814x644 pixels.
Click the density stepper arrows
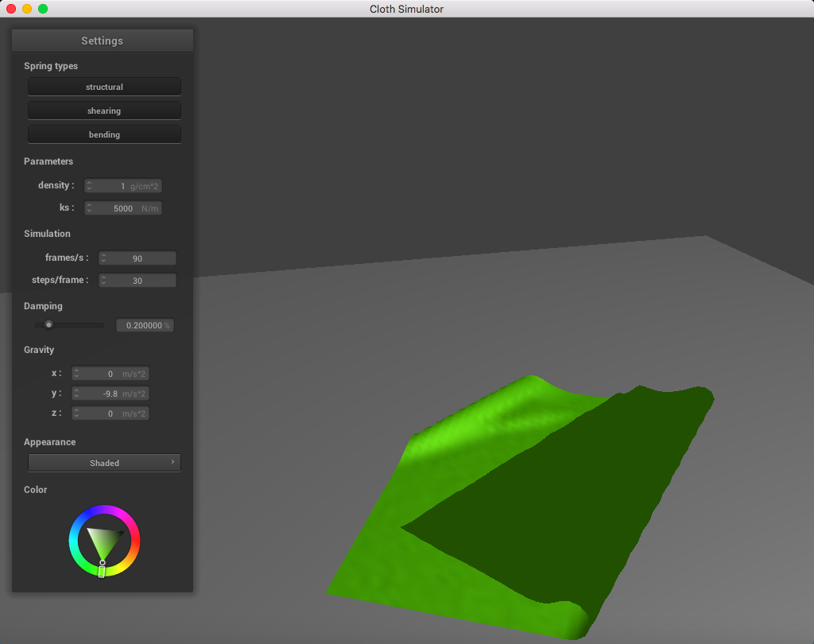coord(89,185)
